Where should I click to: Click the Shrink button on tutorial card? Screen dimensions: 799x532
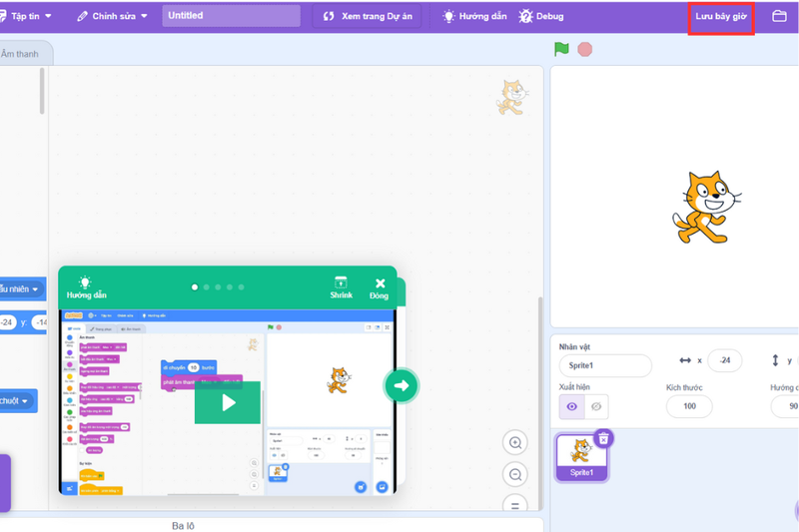pos(341,287)
